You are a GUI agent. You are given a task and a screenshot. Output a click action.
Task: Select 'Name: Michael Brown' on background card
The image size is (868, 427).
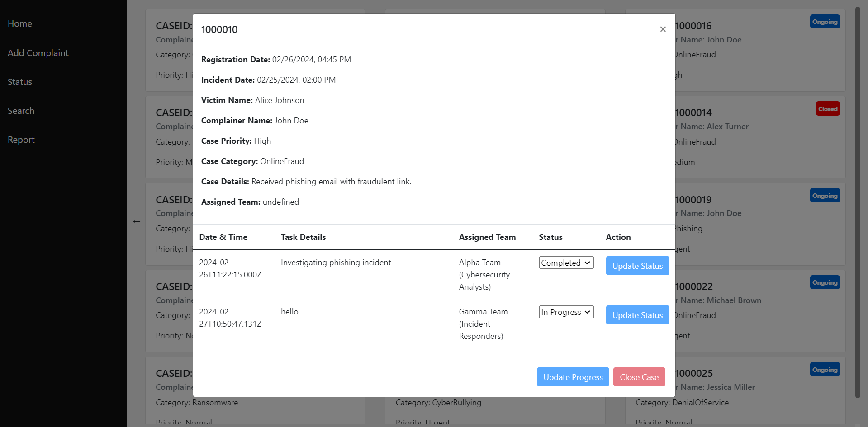tap(721, 300)
